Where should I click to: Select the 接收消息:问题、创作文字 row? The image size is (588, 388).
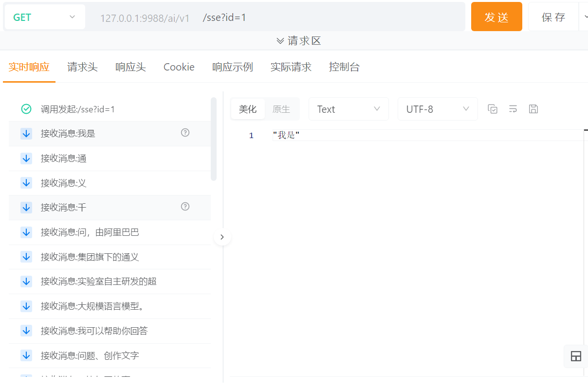click(x=110, y=355)
